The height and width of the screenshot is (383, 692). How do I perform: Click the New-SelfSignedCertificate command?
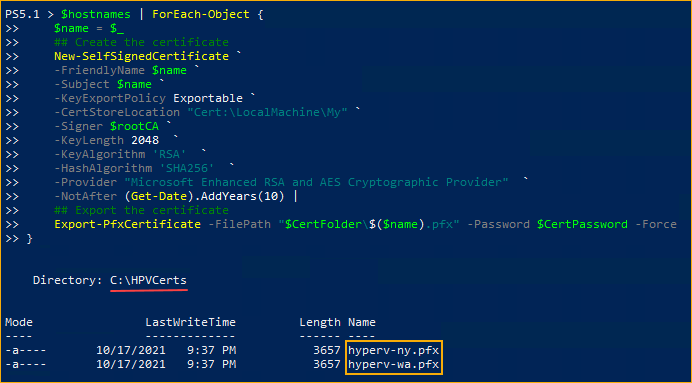coord(141,56)
